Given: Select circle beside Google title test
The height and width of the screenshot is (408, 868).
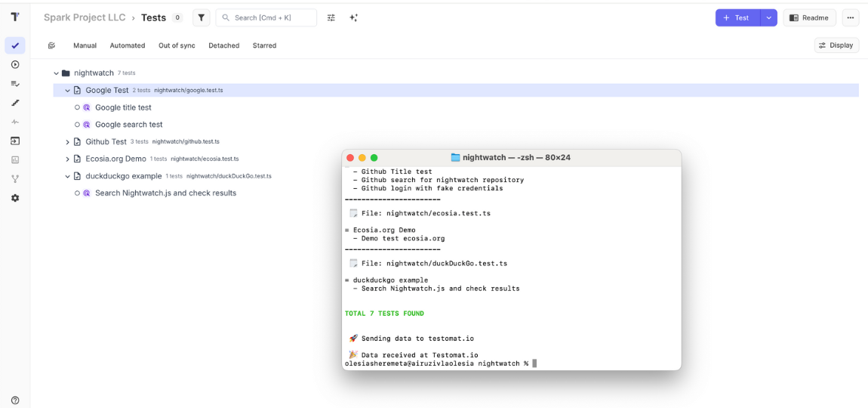Looking at the screenshot, I should (x=77, y=107).
